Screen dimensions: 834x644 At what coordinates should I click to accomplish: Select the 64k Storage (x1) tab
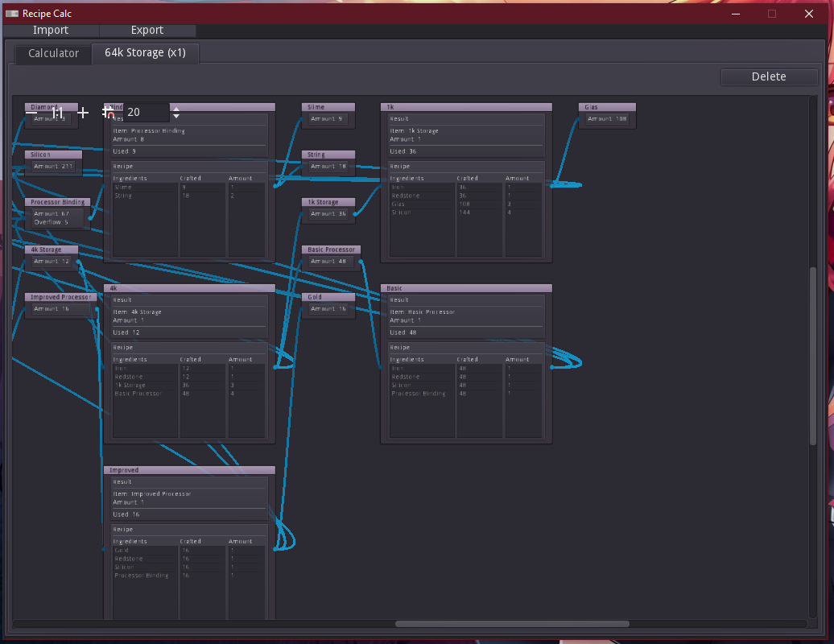pos(145,53)
